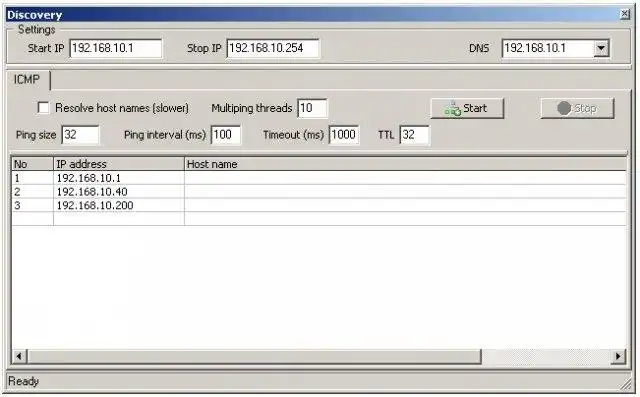Click the Ready status bar text
Viewport: 640px width, 397px height.
pyautogui.click(x=23, y=381)
